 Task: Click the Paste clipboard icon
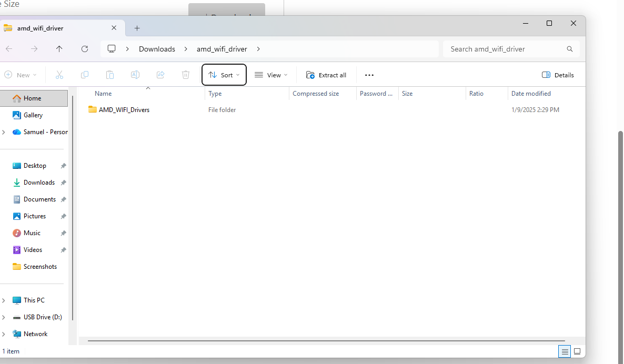(x=110, y=75)
